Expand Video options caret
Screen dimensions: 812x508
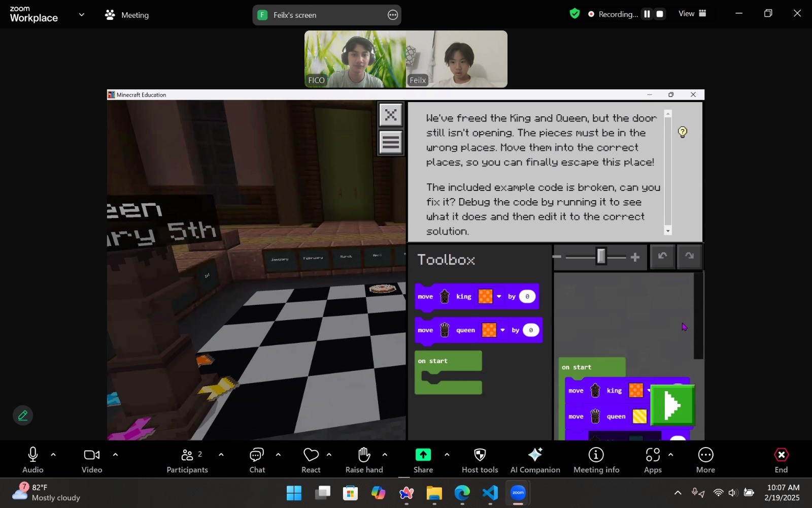point(115,455)
